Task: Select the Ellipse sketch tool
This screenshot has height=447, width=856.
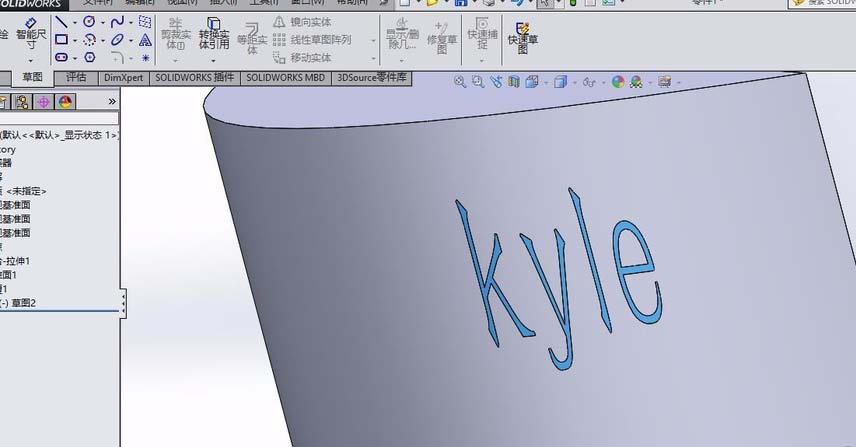Action: point(117,40)
